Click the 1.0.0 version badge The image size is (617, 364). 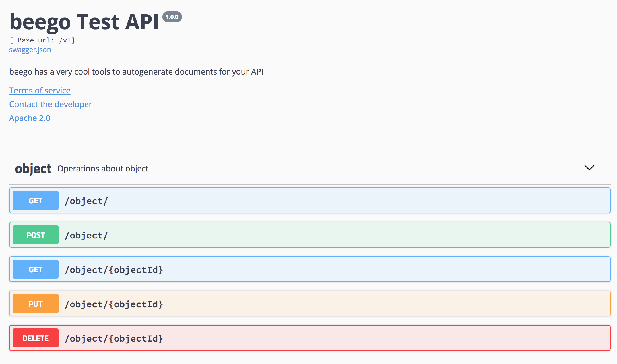[x=172, y=17]
